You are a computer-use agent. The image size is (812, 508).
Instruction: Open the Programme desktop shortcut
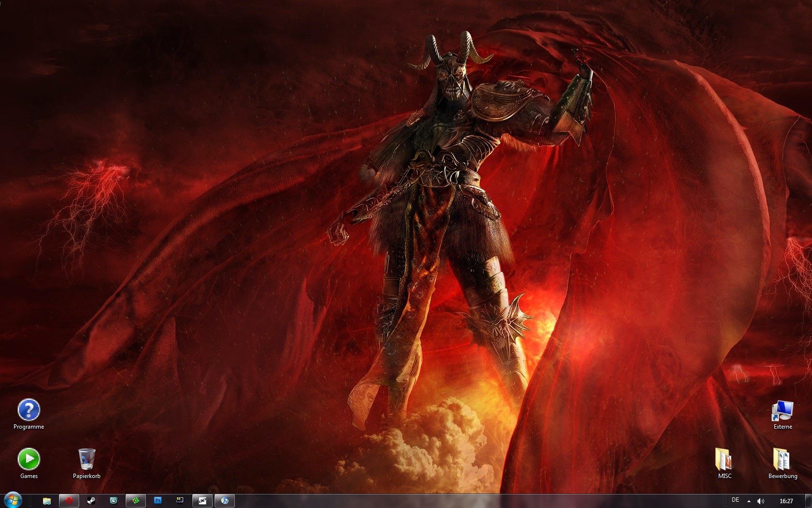pos(29,415)
